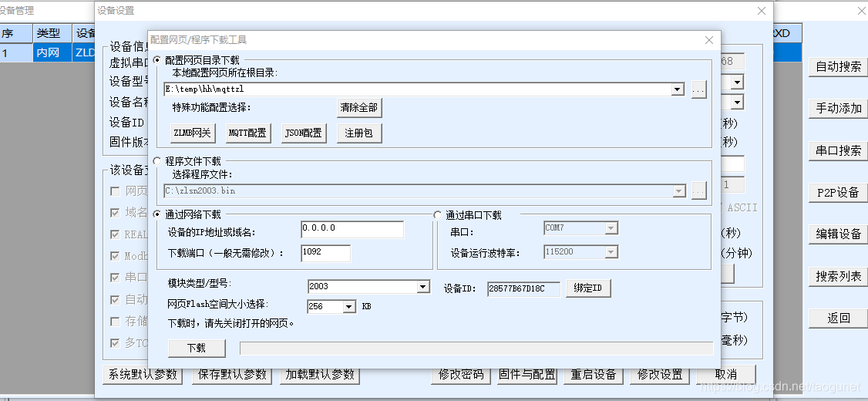Click 返回 in device manager
Screen dimensions: 868x401
coord(838,318)
